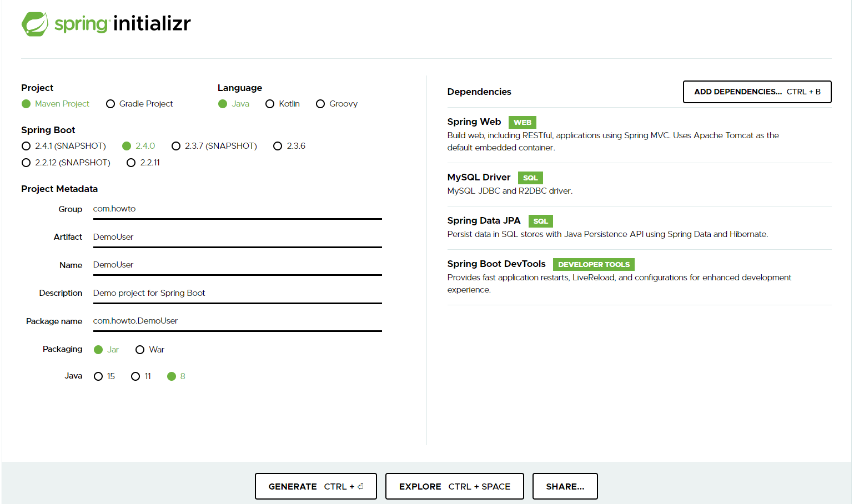
Task: Switch packaging to War
Action: pyautogui.click(x=140, y=349)
